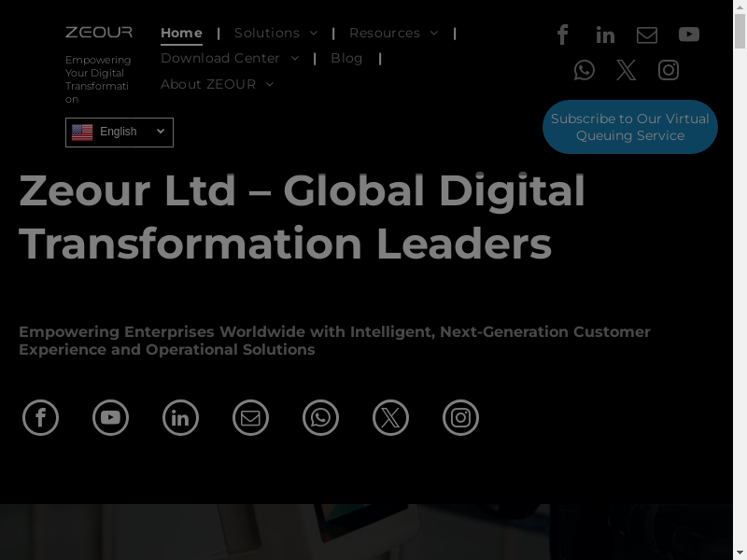This screenshot has width=747, height=560.
Task: Open the X (Twitter) icon in header
Action: (x=626, y=71)
